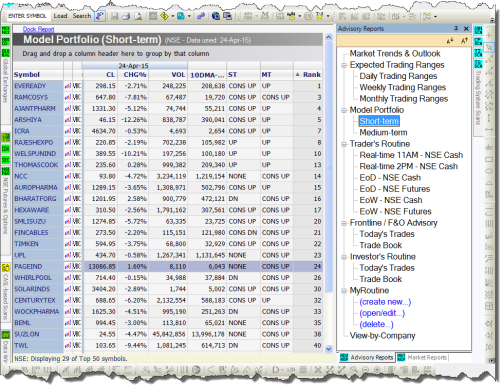Pin the Advisory Reports panel
This screenshot has height=385, width=500.
(x=456, y=29)
